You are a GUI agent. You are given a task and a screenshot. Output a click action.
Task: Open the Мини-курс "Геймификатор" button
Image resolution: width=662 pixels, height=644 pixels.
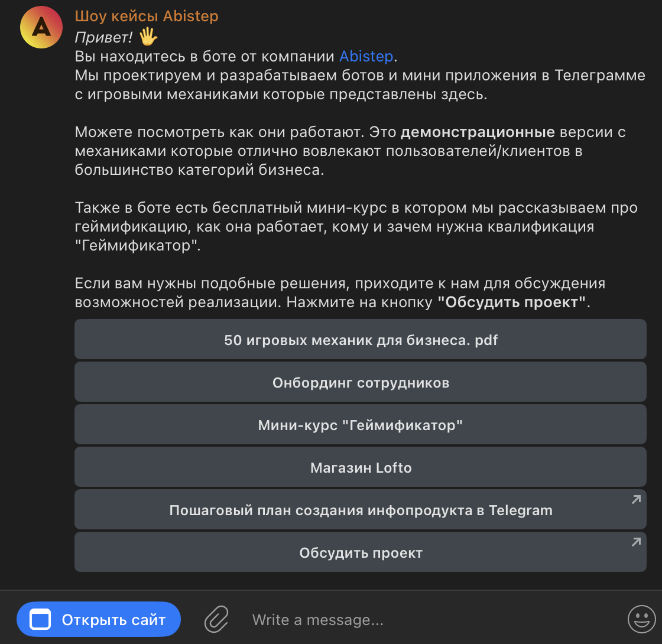361,425
